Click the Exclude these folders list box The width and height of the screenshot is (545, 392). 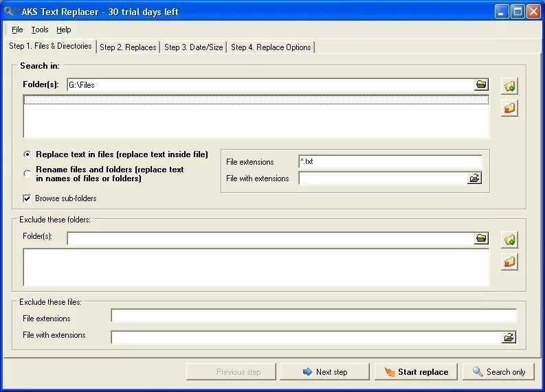click(256, 267)
